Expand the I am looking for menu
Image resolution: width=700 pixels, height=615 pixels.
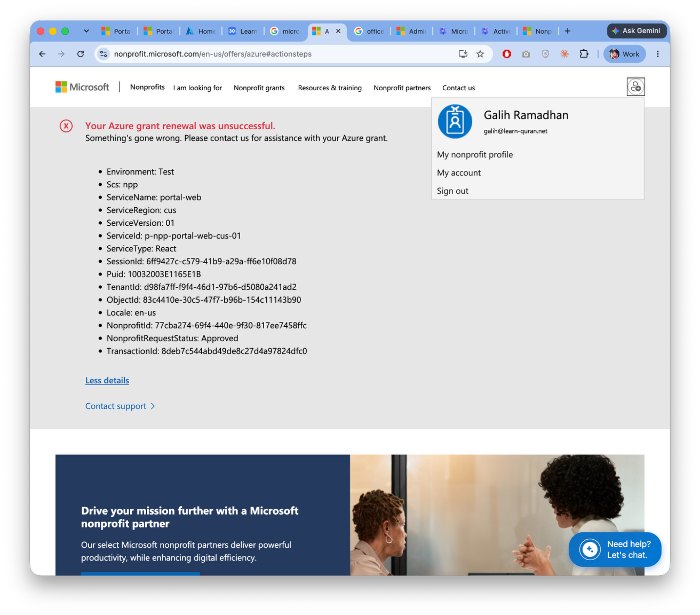click(x=197, y=88)
